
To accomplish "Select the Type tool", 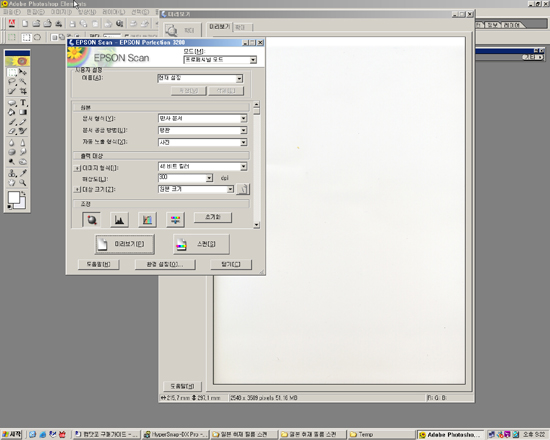I will tap(23, 103).
